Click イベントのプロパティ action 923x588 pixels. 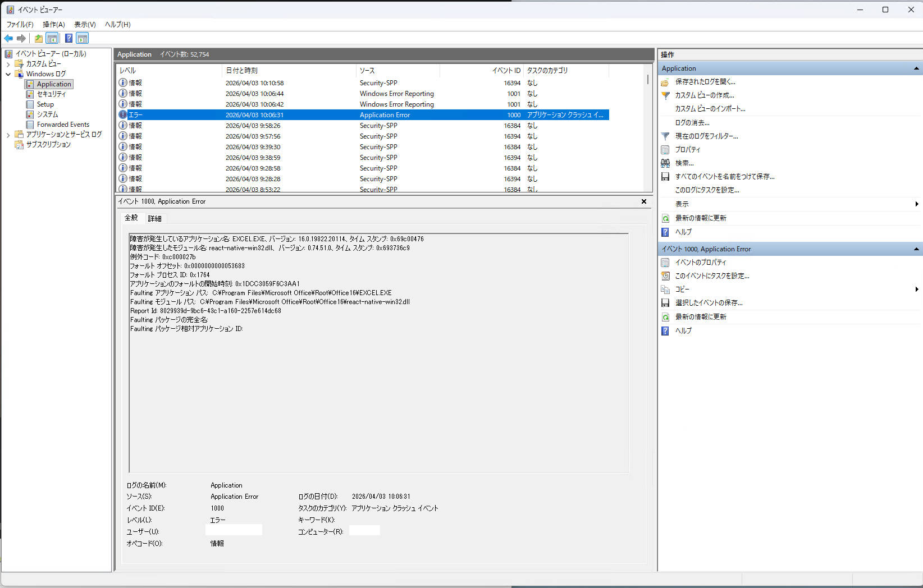[700, 262]
